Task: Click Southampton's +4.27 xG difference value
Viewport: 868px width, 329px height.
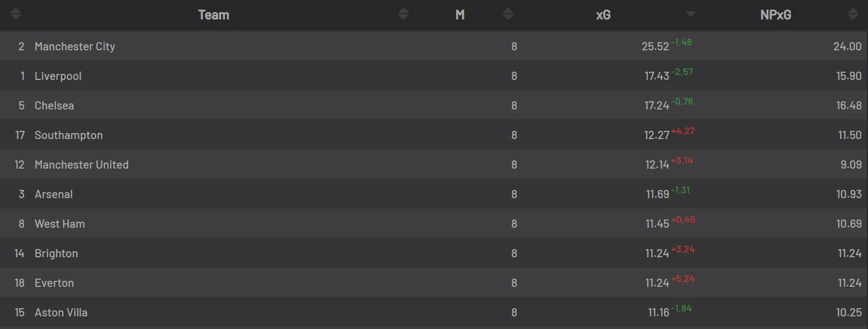Action: point(683,131)
